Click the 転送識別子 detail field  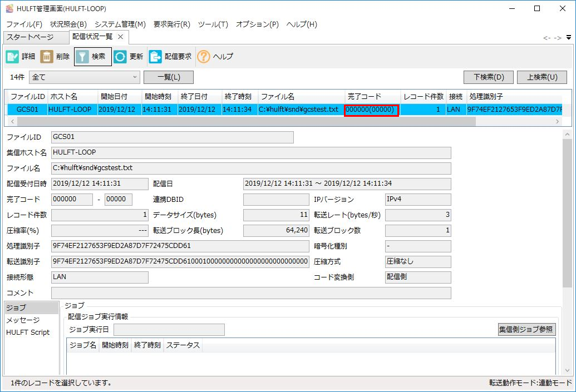tap(180, 262)
